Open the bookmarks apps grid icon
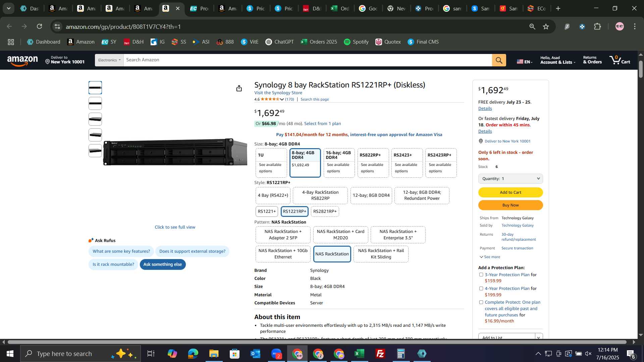 point(11,42)
